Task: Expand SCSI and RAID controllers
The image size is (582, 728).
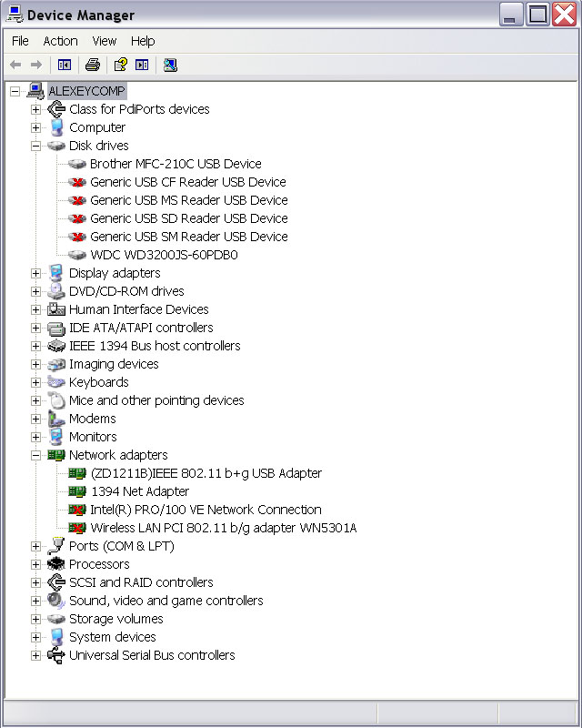Action: [x=35, y=582]
